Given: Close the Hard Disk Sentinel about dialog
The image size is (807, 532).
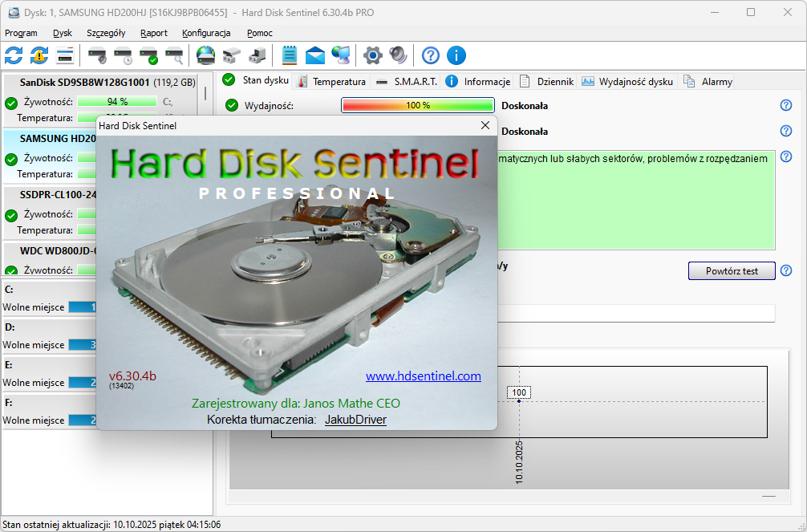Looking at the screenshot, I should [x=485, y=125].
